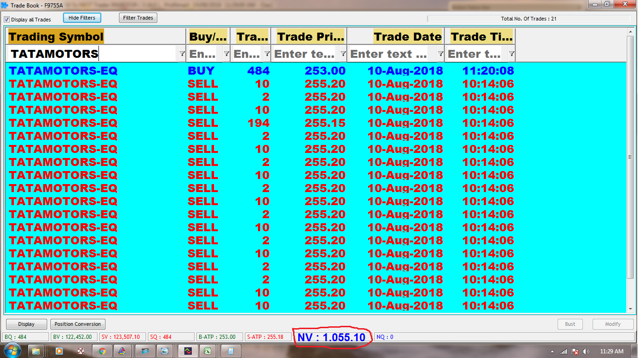The image size is (644, 358).
Task: Click the Filter Trades button
Action: [138, 18]
